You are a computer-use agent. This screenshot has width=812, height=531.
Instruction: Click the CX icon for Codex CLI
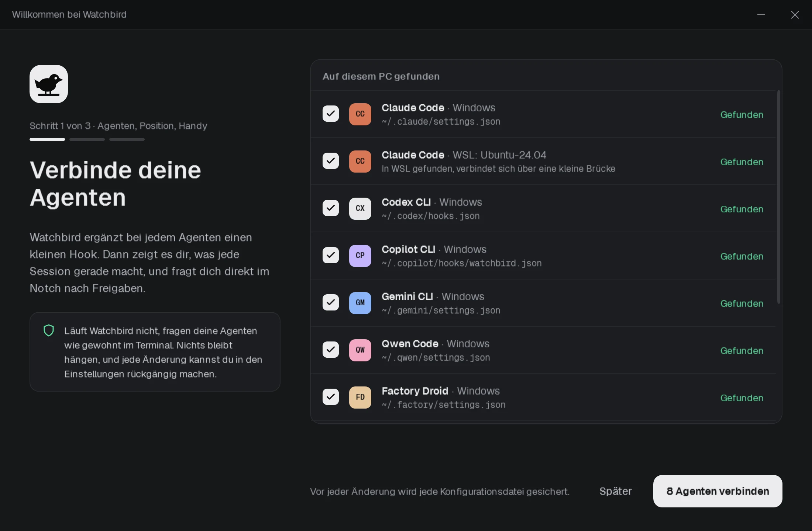[360, 208]
